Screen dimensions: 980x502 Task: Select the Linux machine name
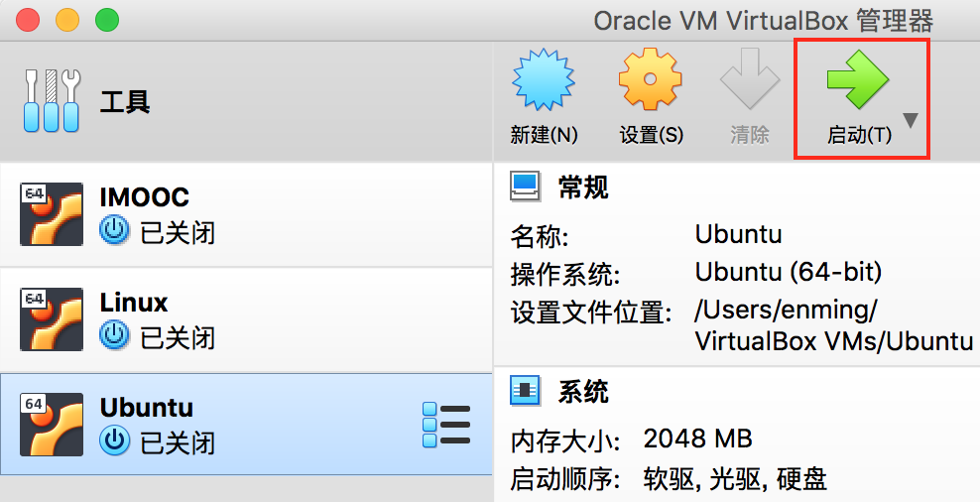coord(134,303)
